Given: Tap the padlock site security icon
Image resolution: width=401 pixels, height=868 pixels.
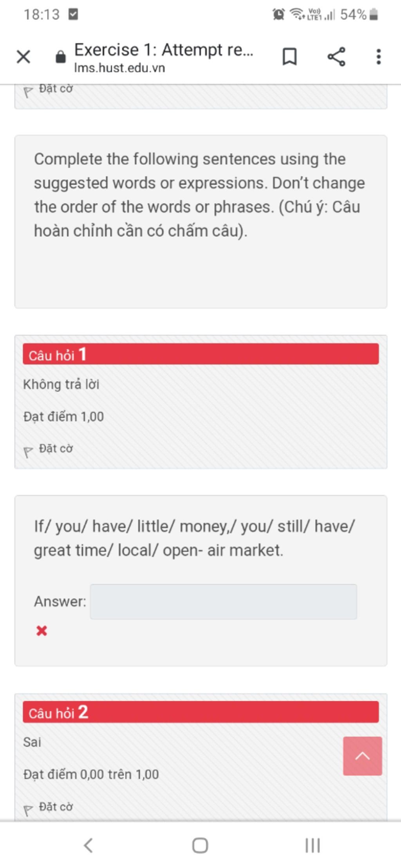Looking at the screenshot, I should [60, 57].
